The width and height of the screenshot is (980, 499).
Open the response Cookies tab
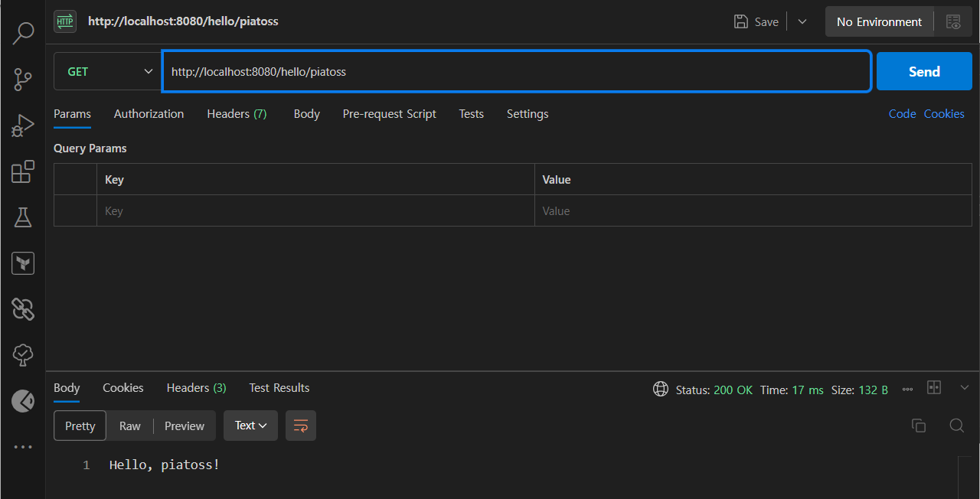click(123, 388)
